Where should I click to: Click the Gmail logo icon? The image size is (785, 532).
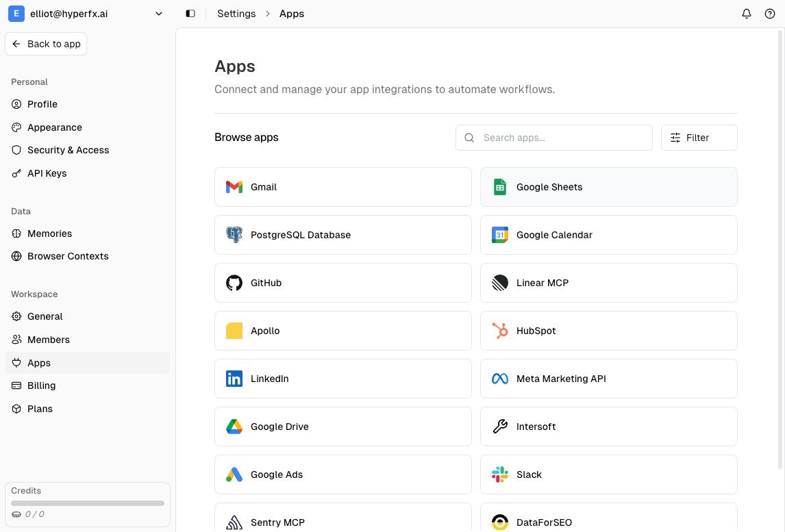pyautogui.click(x=234, y=187)
